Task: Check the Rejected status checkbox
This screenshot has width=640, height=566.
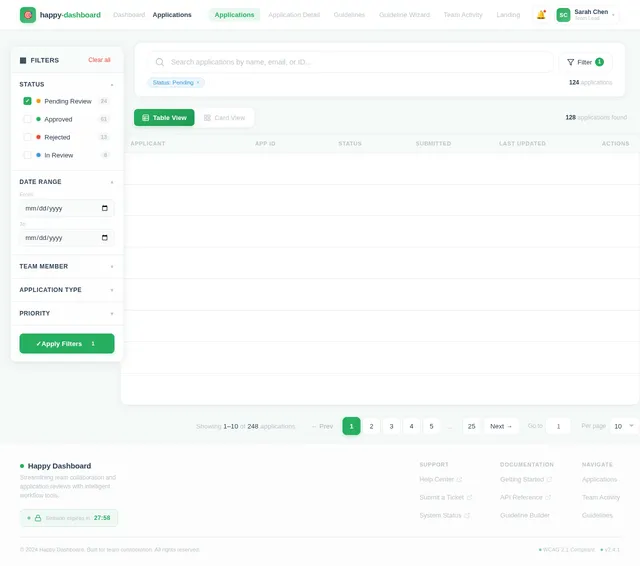Action: [x=27, y=137]
